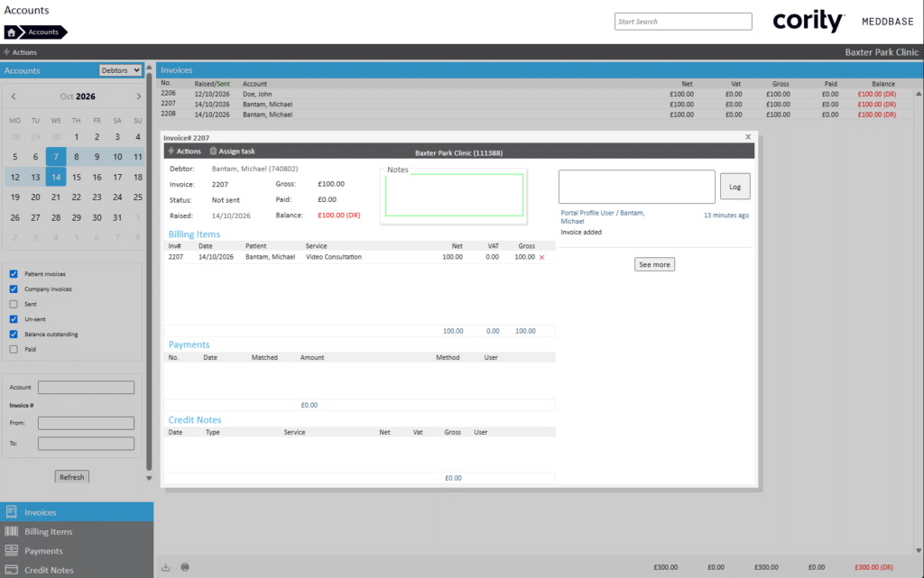This screenshot has width=924, height=578.
Task: Print the invoices list
Action: [x=185, y=567]
